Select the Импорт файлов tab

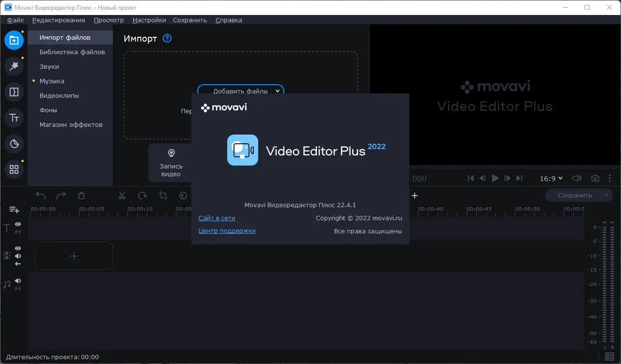coord(70,37)
